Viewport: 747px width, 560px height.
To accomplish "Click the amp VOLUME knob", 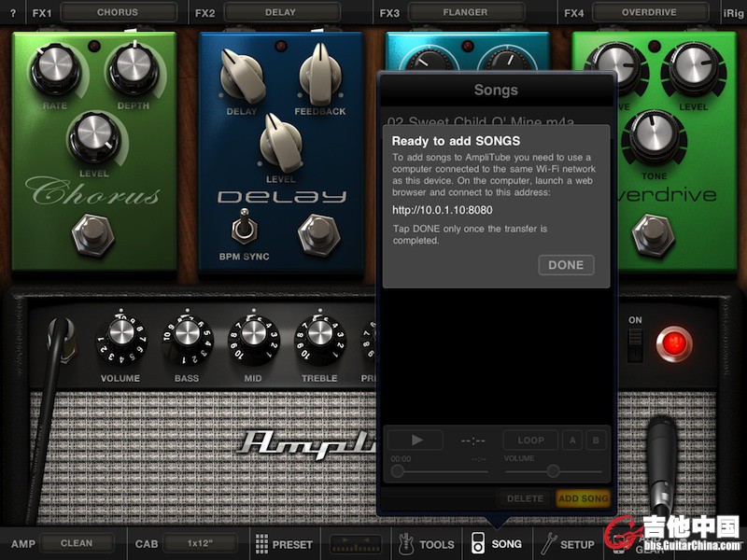I will tap(121, 339).
